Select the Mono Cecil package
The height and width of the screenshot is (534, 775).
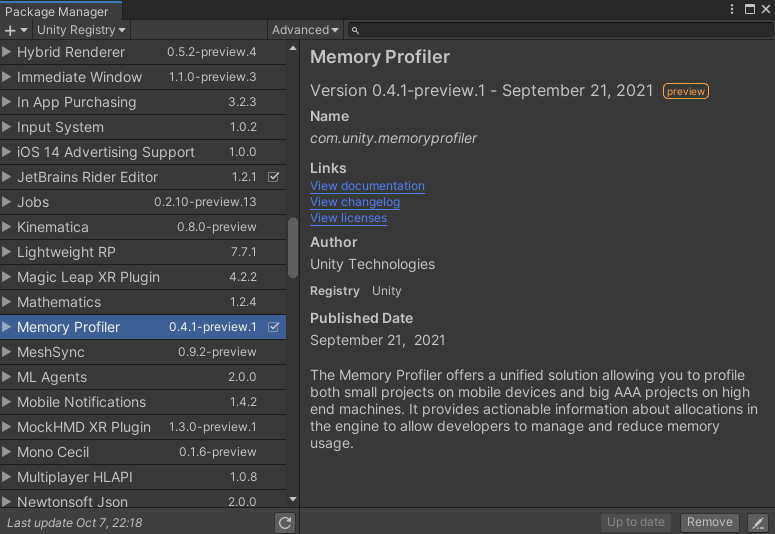click(143, 452)
